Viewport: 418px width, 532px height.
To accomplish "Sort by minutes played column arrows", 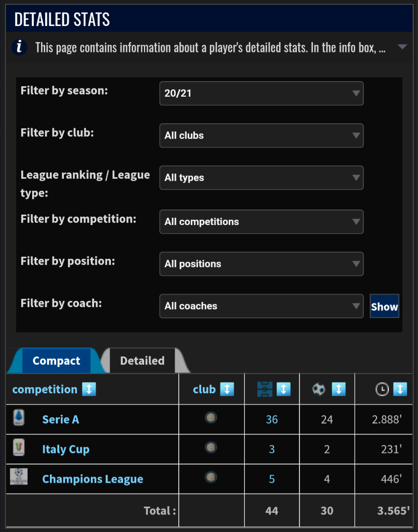I will coord(400,389).
